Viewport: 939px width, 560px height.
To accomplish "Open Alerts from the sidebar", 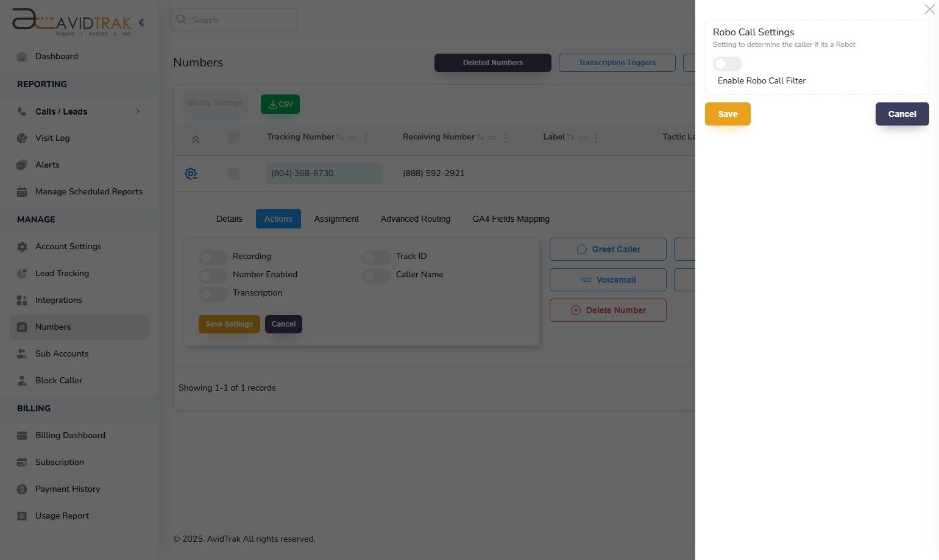I will click(x=47, y=165).
